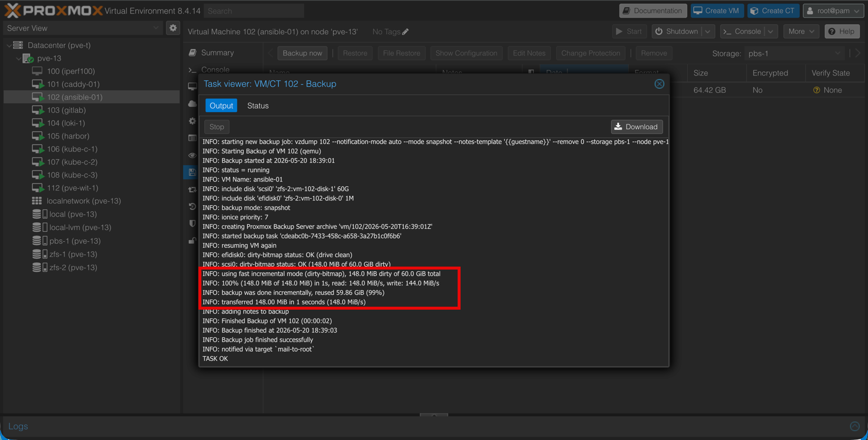Open the Task History list icon

(192, 138)
